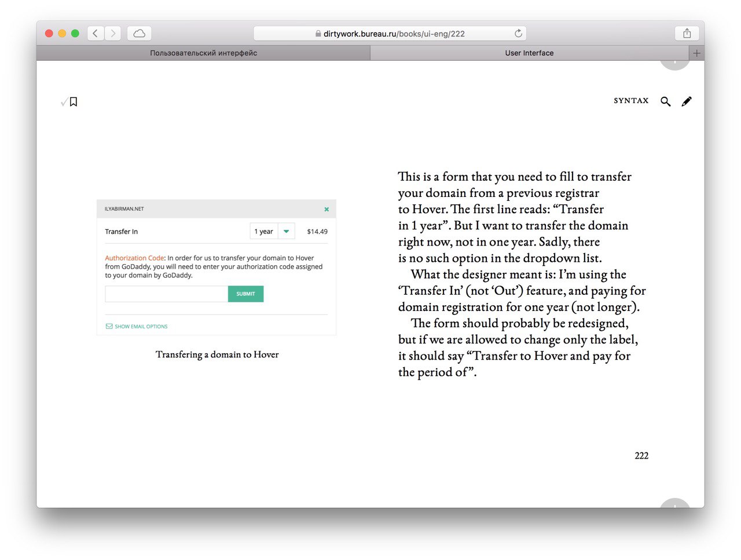Switch to the Пользовательский интерфейс tab
741x560 pixels.
(x=203, y=53)
